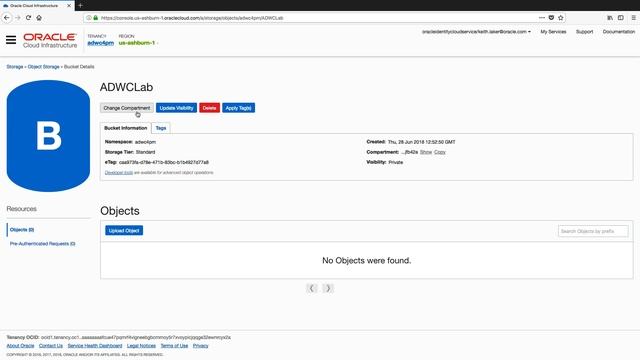This screenshot has height=360, width=640.
Task: Click the Namespace value adwc4pm
Action: click(x=145, y=142)
